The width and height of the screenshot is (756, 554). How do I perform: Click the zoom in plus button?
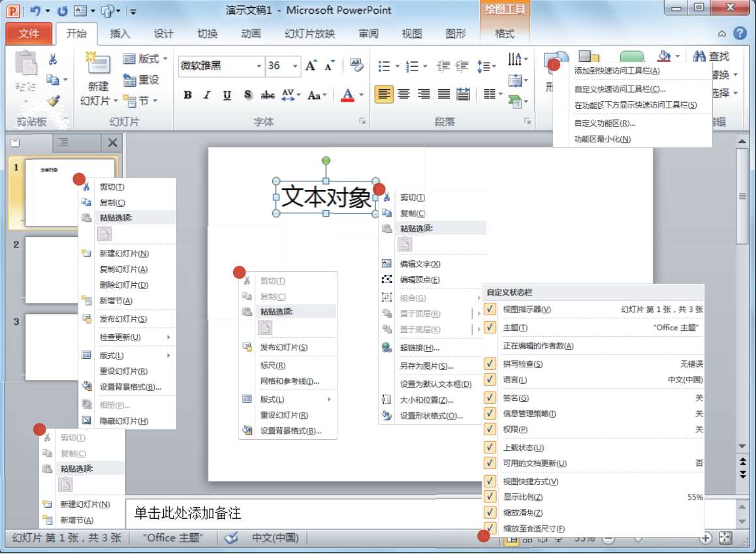pos(705,538)
